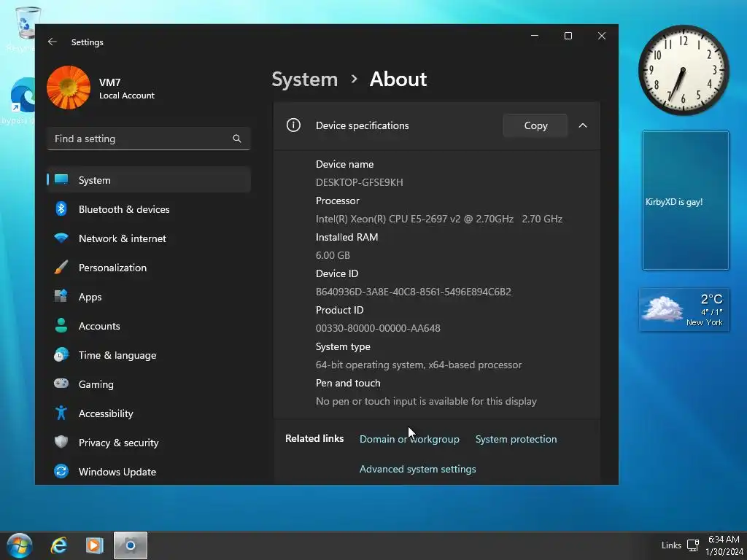Click the search magnifier icon

click(237, 139)
